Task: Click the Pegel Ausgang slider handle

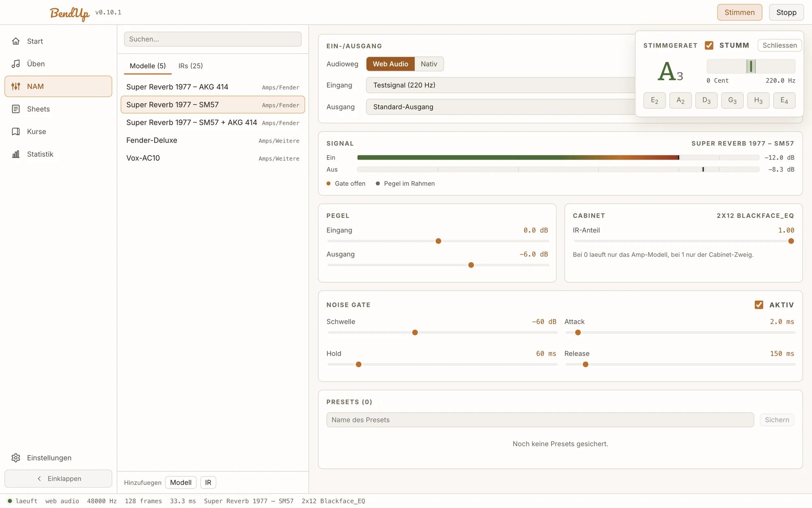Action: [x=471, y=265]
